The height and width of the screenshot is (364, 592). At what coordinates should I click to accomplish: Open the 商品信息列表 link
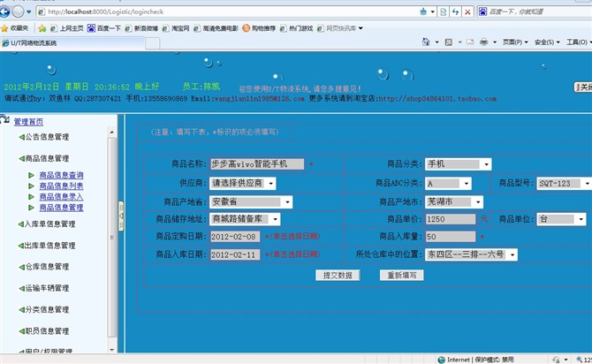coord(61,186)
